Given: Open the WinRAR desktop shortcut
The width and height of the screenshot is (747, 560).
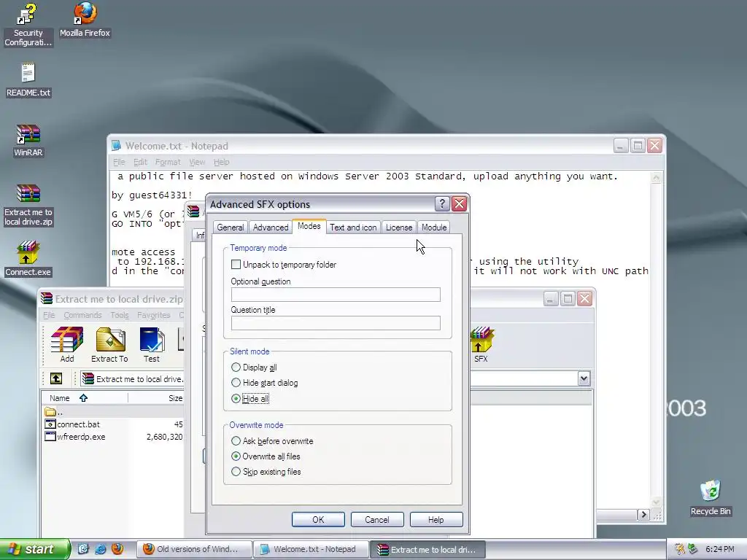Looking at the screenshot, I should click(x=28, y=141).
